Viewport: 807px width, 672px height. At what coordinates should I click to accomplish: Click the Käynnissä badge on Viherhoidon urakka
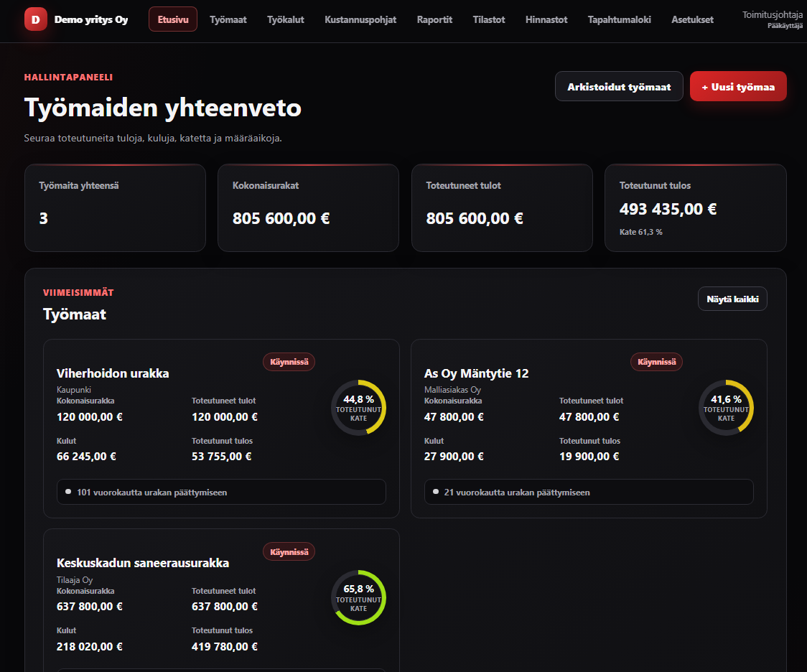[289, 362]
